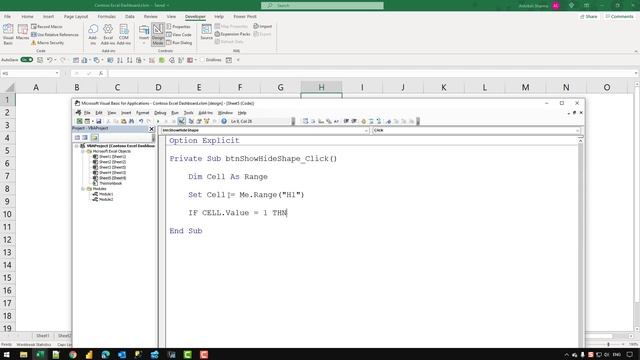Open File Explorer from taskbar
Screen dimensions: 640x360
tap(23, 354)
